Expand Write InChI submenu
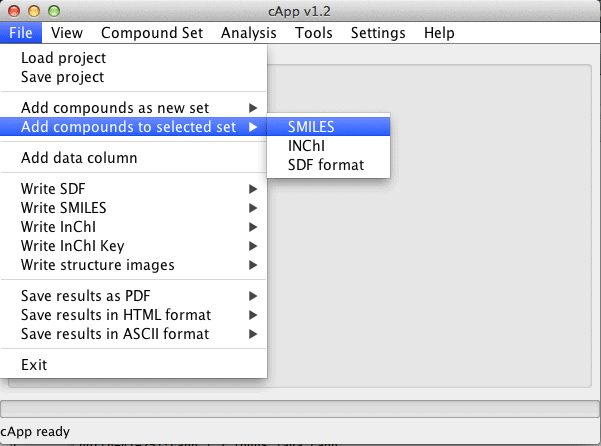 point(133,227)
